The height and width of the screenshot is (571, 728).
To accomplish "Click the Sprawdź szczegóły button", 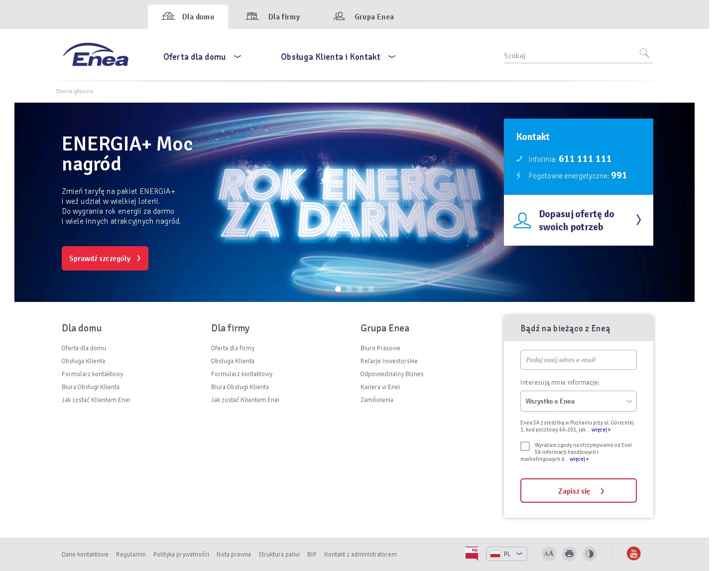I will 105,259.
